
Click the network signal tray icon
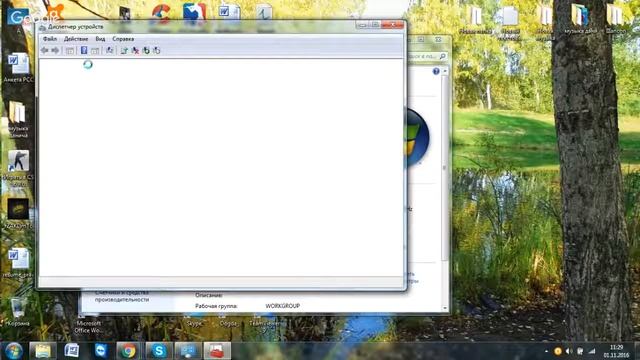(x=592, y=351)
